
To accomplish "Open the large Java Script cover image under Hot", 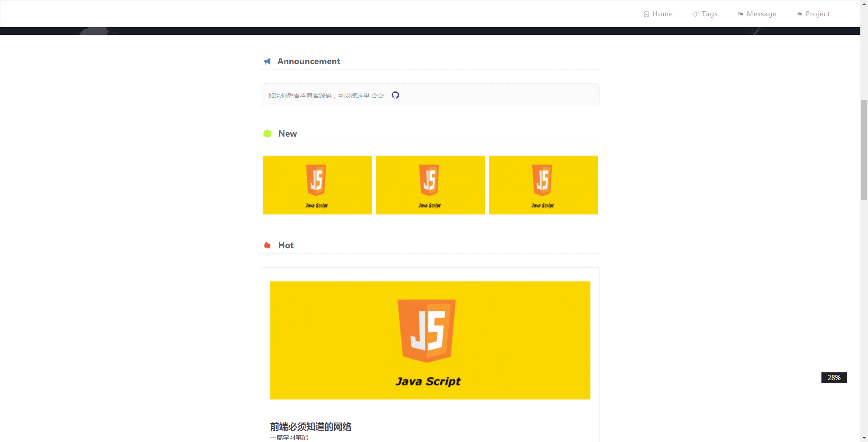I will [x=430, y=340].
